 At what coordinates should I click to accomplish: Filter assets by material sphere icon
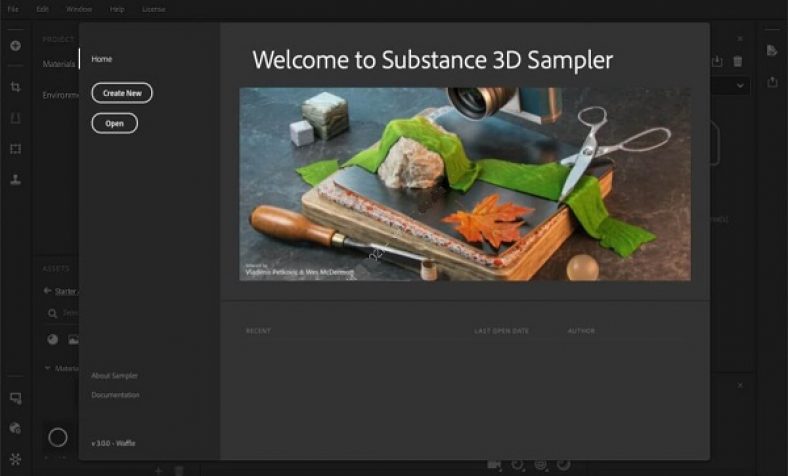[x=52, y=340]
